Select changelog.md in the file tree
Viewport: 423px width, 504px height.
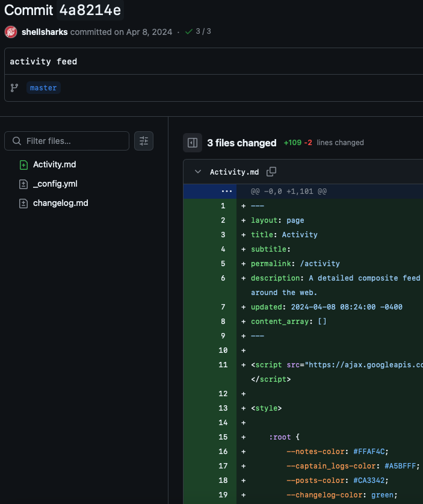tap(61, 203)
